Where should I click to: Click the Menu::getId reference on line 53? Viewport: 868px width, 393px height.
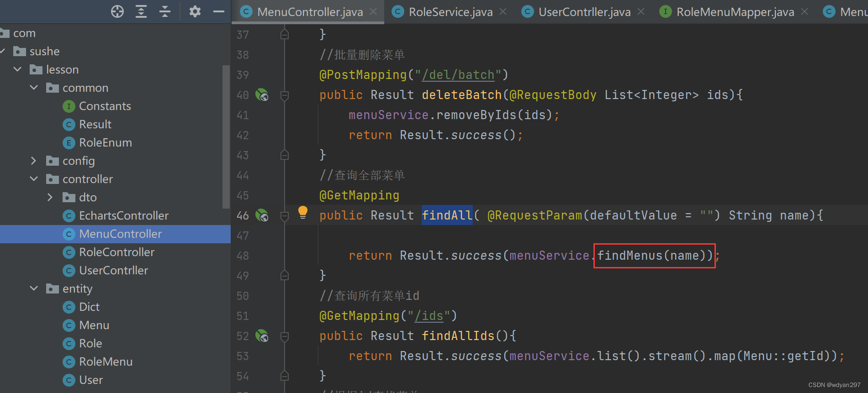(783, 356)
